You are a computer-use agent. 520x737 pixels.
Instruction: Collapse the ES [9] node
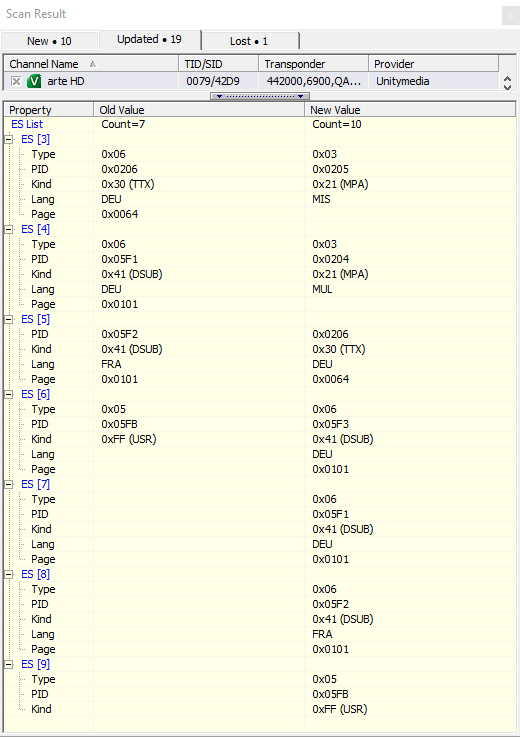click(x=8, y=664)
